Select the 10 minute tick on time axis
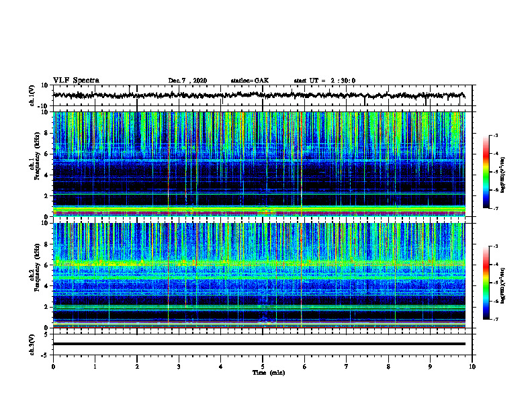 (x=472, y=367)
